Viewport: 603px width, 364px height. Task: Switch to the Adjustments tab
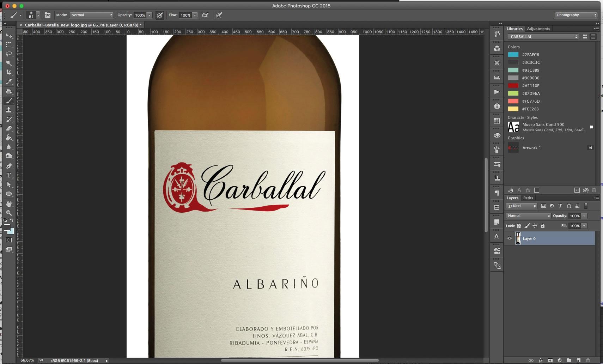(x=538, y=29)
